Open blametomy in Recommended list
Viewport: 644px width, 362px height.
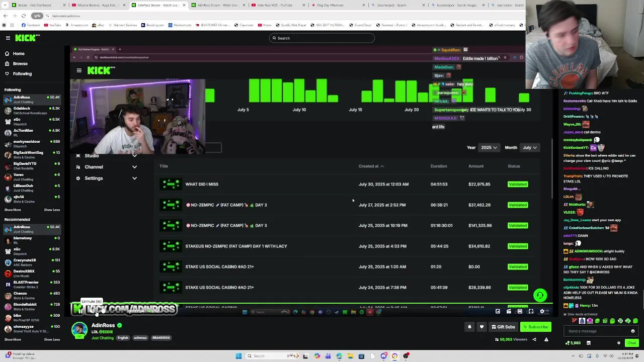[x=31, y=240]
